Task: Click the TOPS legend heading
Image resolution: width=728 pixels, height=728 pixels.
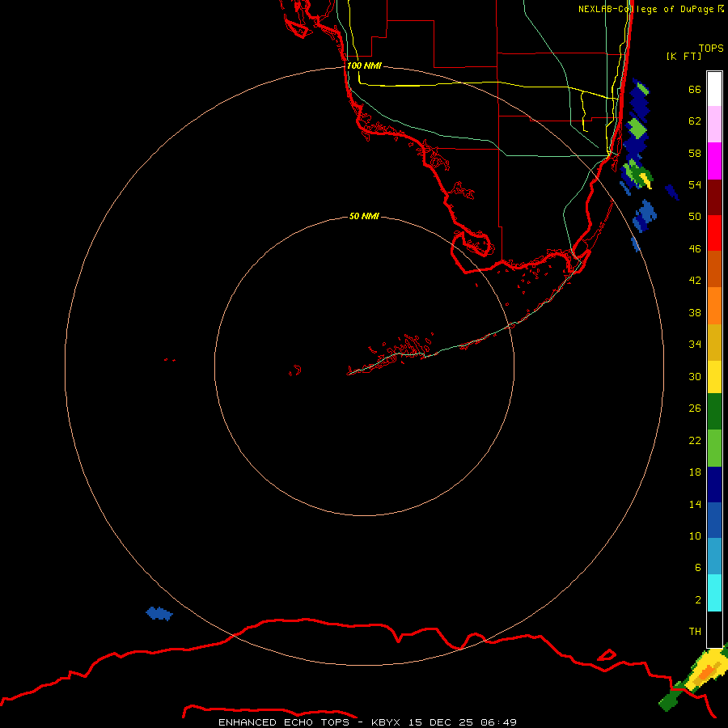Action: coord(711,48)
